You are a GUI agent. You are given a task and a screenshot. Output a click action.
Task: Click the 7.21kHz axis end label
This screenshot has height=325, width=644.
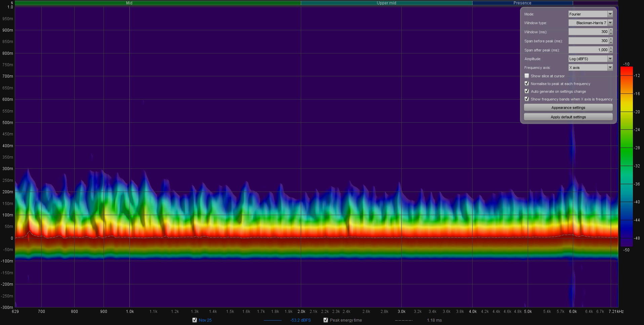point(616,312)
